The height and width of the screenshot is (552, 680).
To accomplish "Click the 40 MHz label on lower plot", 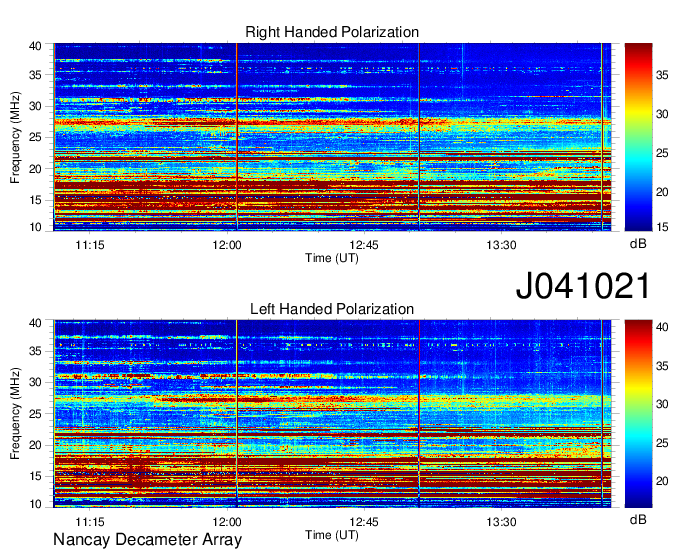I will (36, 323).
